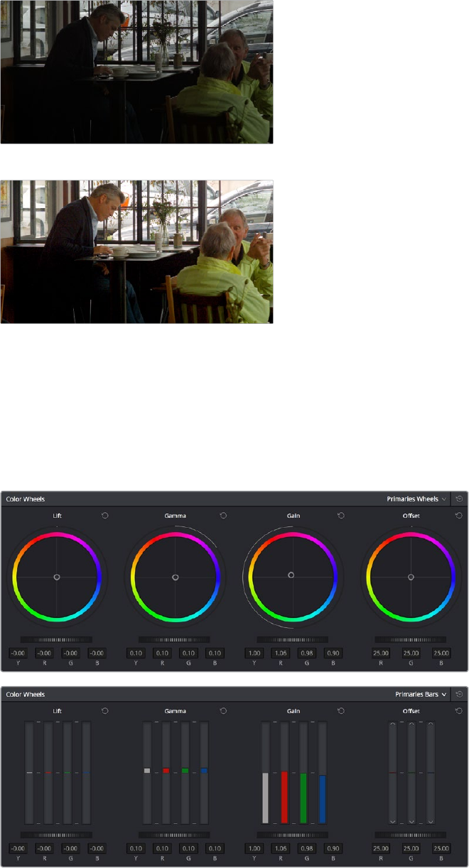Reset all Primaries Wheels controls
Viewport: 469px width, 868px height.
[459, 499]
